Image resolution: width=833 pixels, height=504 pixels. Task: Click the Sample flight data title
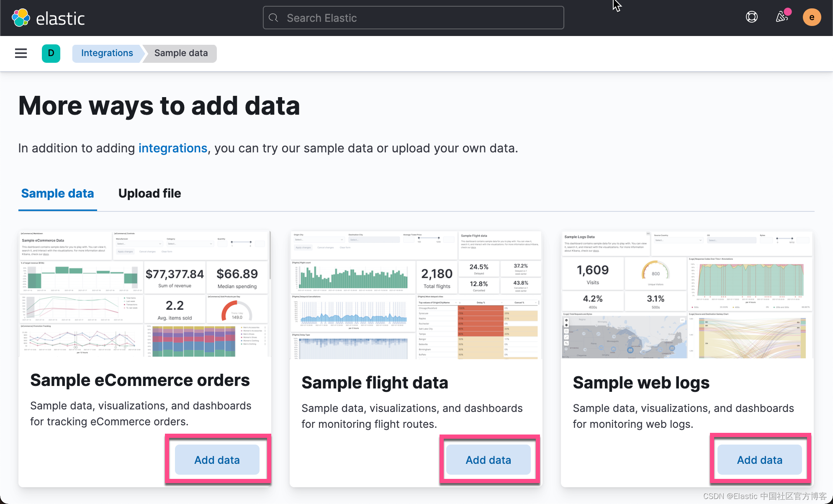[375, 383]
